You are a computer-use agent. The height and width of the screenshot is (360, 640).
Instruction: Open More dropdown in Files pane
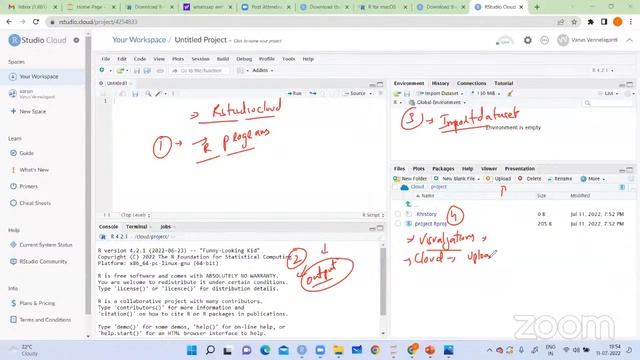[x=593, y=179]
